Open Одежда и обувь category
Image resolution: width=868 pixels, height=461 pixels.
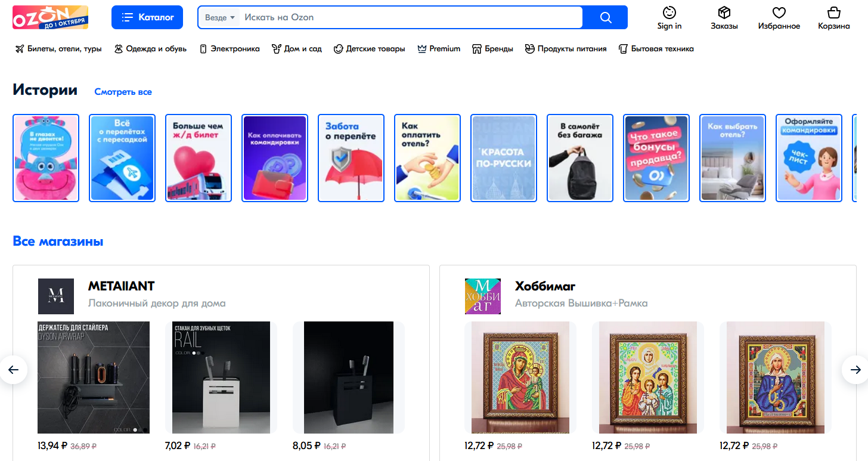150,49
